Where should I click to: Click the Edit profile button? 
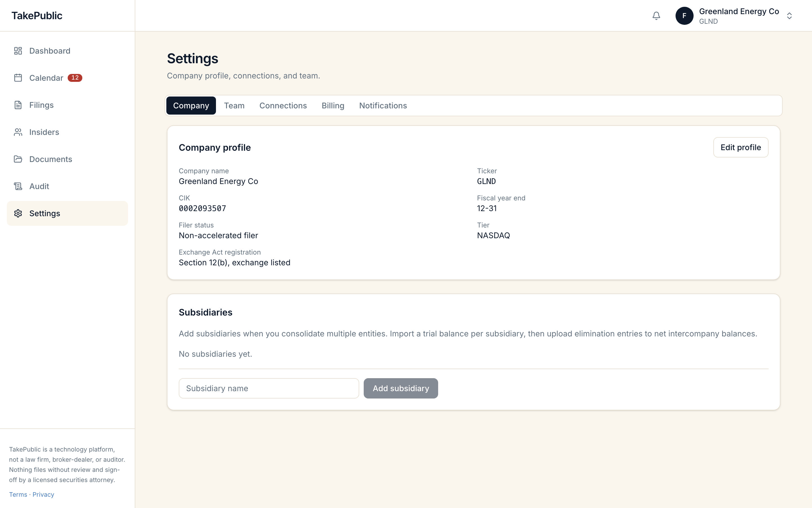741,147
